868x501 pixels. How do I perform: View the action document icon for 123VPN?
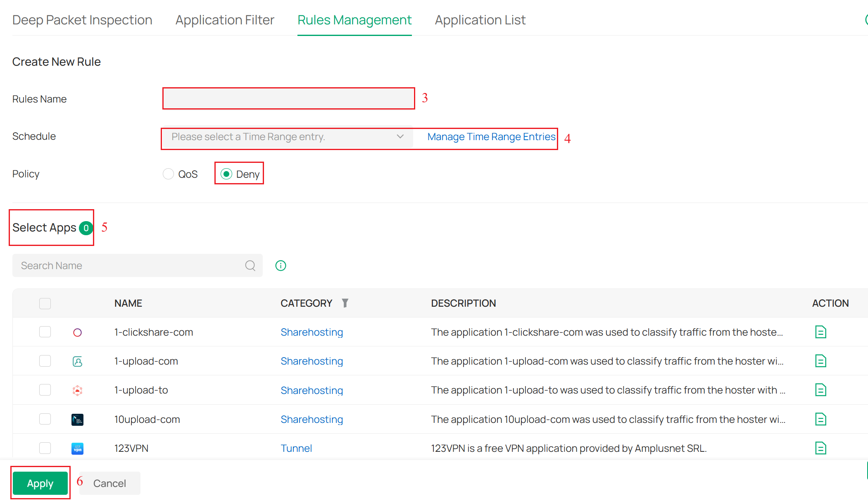(x=821, y=448)
